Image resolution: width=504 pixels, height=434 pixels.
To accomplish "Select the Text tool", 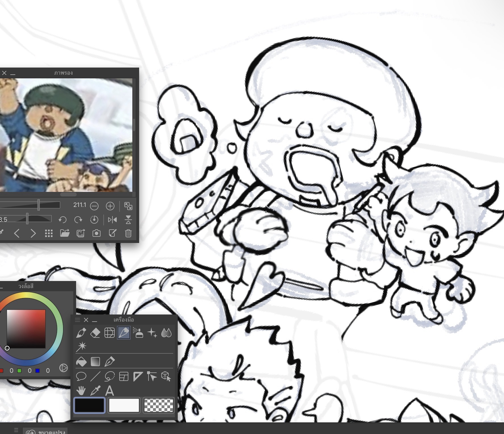I will coord(110,391).
